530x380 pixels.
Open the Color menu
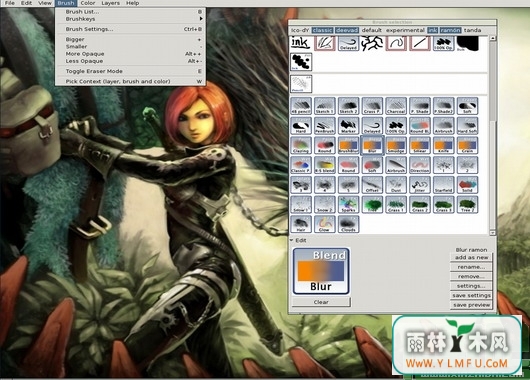[88, 3]
